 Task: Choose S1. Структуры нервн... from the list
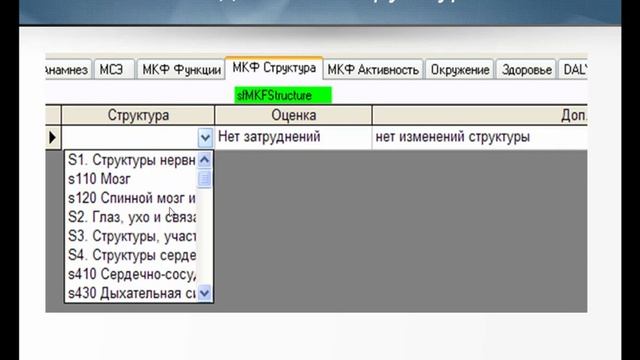click(131, 160)
